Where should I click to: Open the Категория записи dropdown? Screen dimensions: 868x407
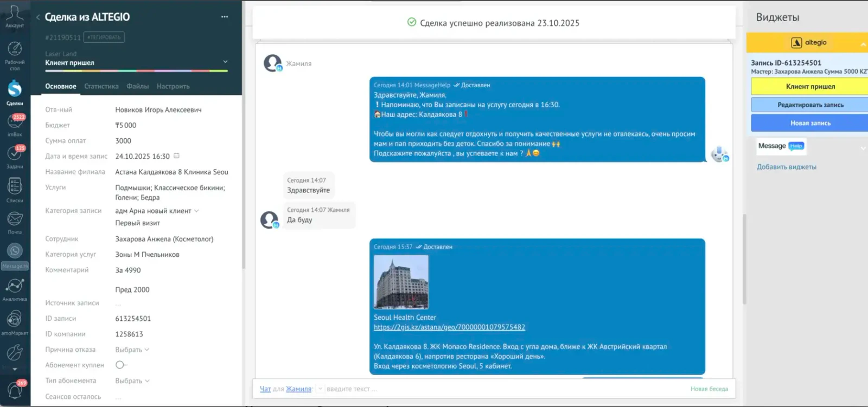tap(157, 211)
